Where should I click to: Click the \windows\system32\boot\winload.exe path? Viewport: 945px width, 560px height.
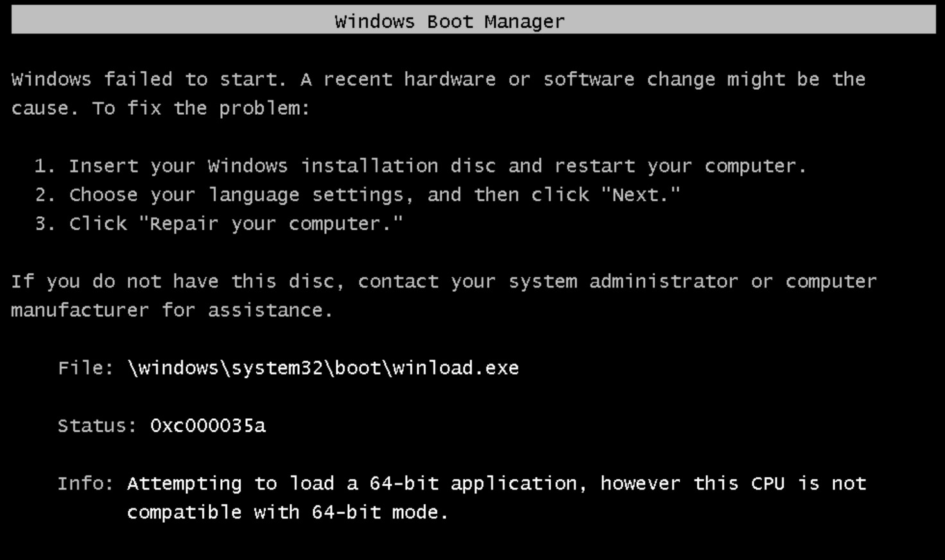pos(323,368)
